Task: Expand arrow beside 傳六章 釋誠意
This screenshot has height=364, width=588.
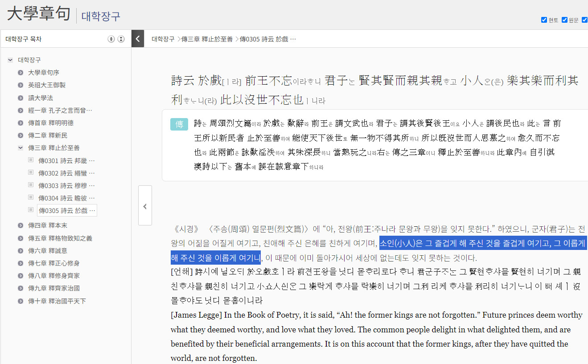Action: coord(21,251)
